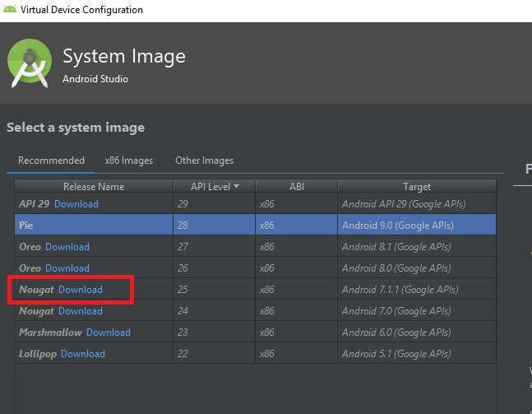Download the Marshmallow system image

click(109, 333)
